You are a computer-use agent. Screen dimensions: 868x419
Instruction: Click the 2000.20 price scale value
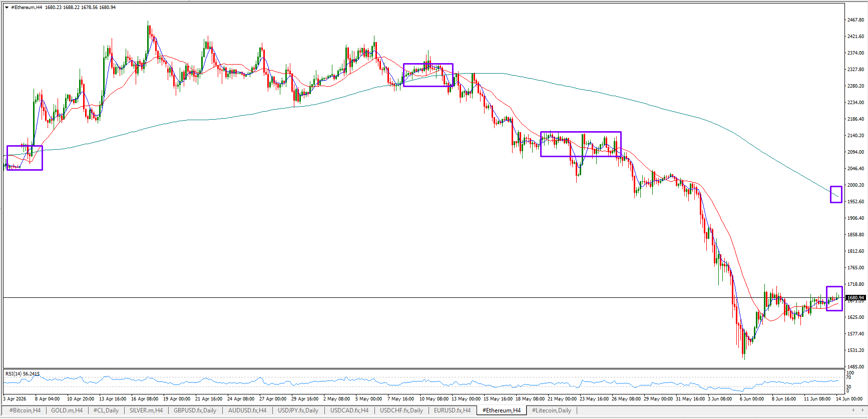(x=855, y=185)
